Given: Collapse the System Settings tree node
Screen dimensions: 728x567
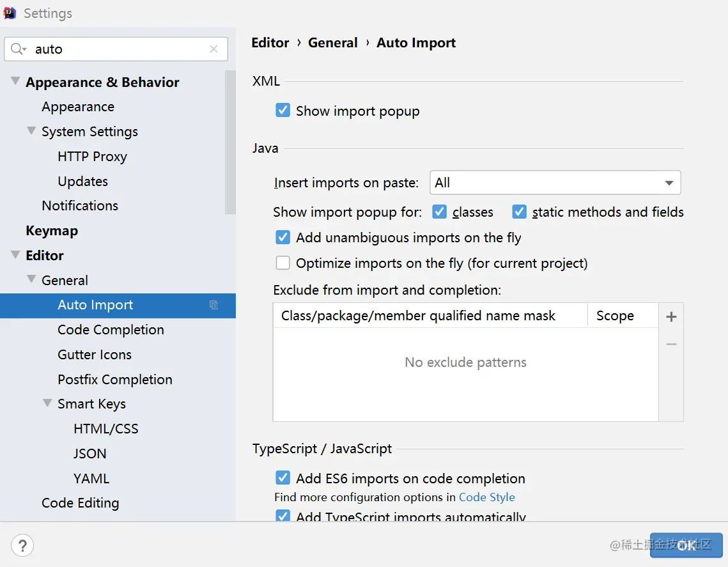Looking at the screenshot, I should coord(31,131).
